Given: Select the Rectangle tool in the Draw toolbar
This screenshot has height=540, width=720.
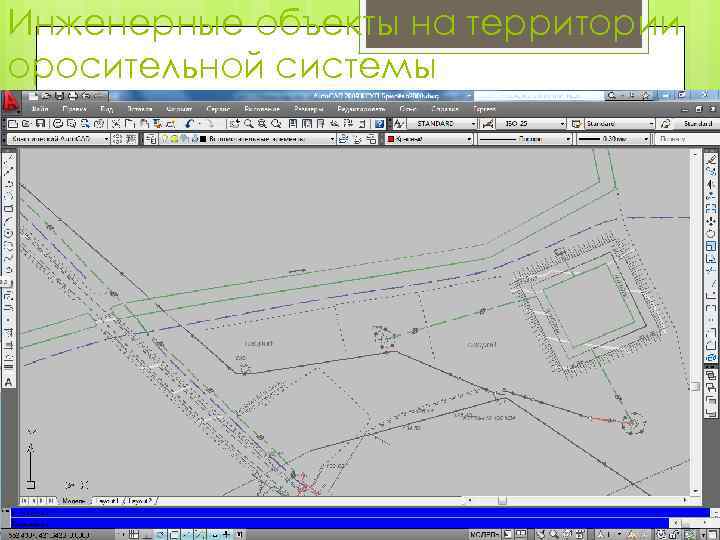Looking at the screenshot, I should [x=9, y=209].
